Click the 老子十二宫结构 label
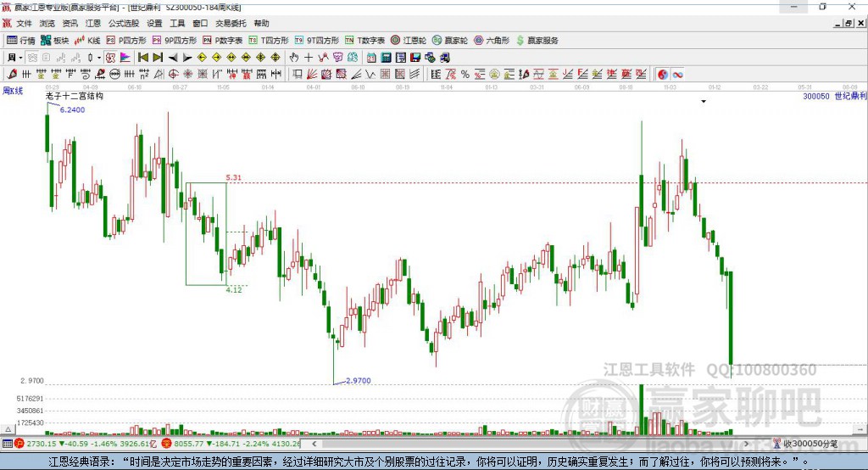868x470 pixels. [x=75, y=96]
